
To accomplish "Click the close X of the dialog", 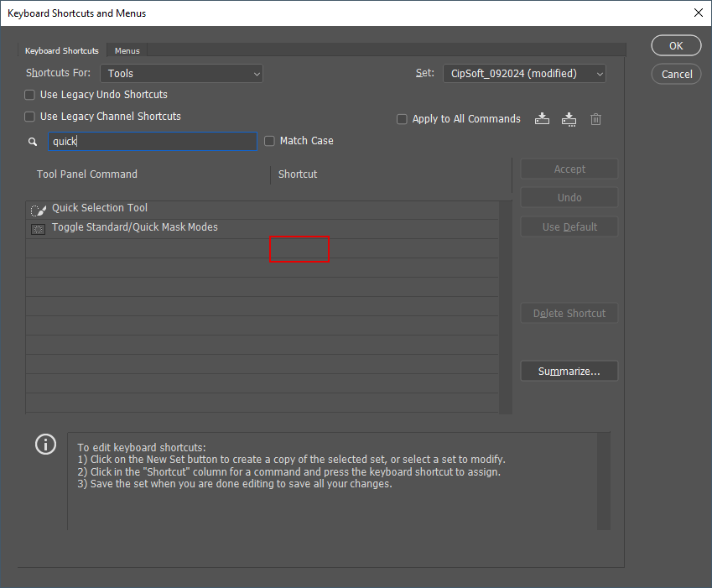I will click(699, 13).
